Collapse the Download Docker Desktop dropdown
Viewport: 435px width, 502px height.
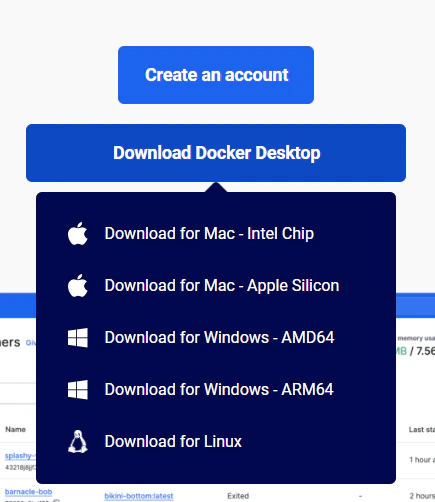tap(216, 153)
